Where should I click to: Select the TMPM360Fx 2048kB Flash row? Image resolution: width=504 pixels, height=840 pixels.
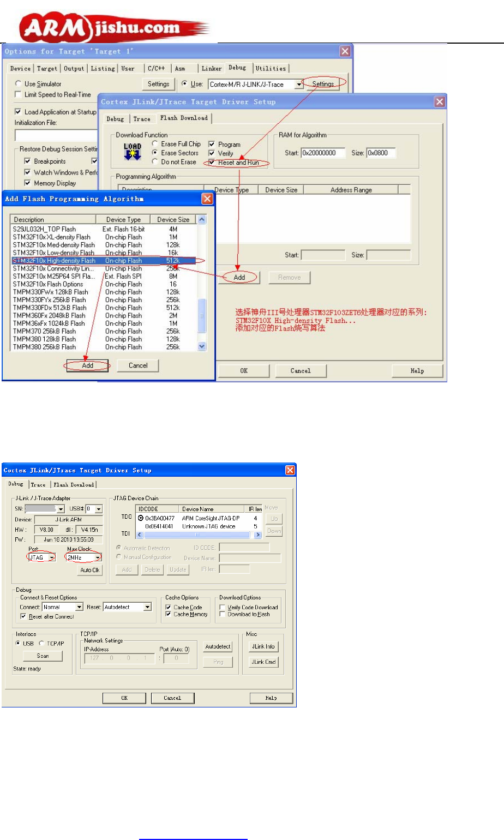click(x=104, y=315)
